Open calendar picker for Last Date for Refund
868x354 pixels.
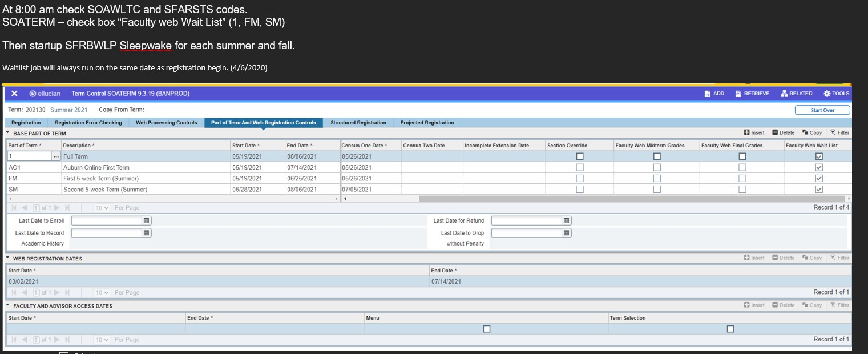(x=566, y=220)
